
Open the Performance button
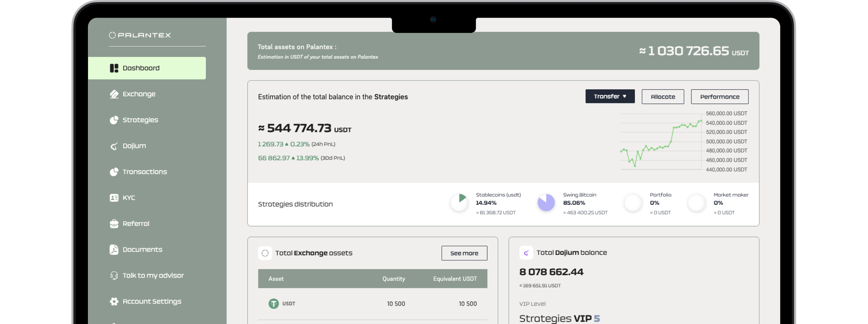tap(719, 97)
